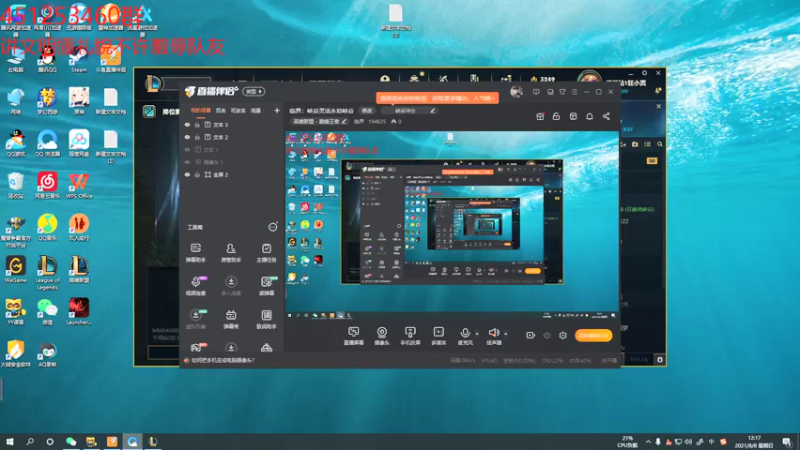Start the live broadcast orange button
The height and width of the screenshot is (450, 800).
pyautogui.click(x=593, y=335)
